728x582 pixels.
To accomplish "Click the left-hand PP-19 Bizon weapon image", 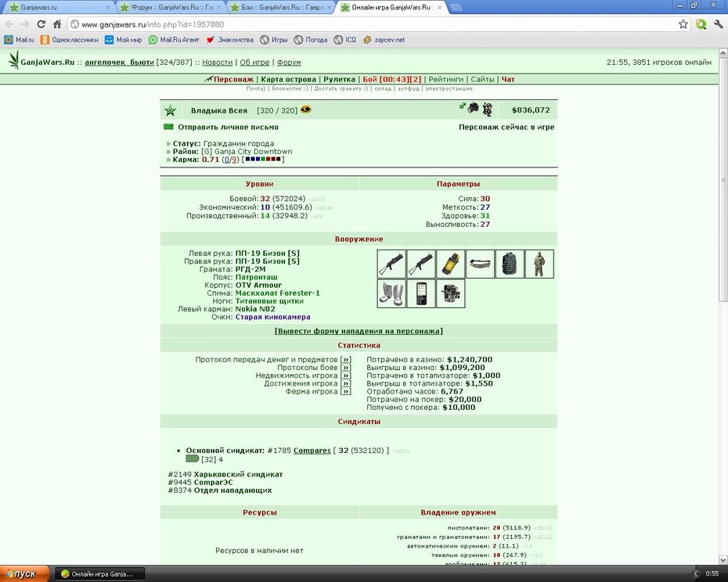I will 391,264.
